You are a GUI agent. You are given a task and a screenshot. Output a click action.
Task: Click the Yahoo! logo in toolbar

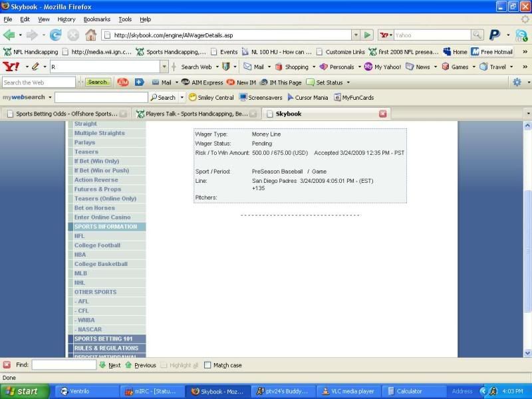click(11, 66)
